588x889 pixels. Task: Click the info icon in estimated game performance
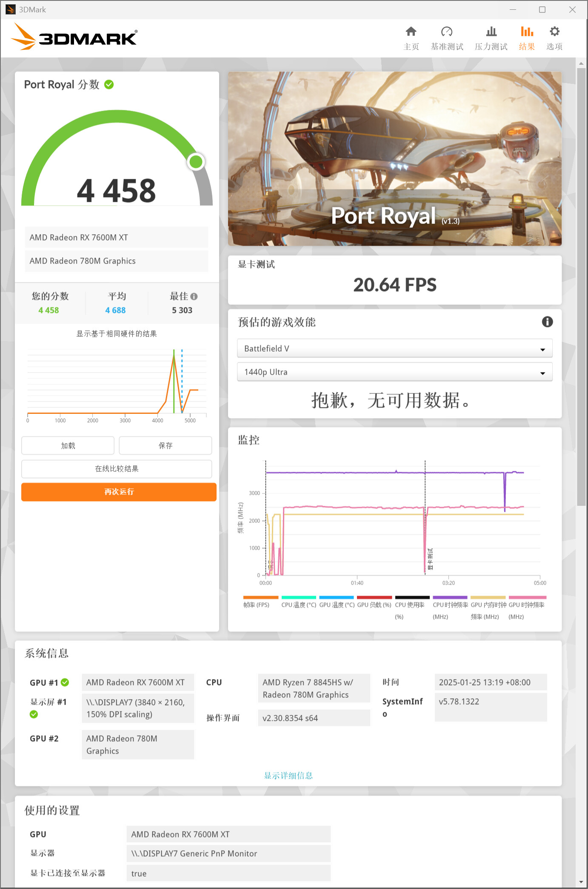click(x=547, y=322)
